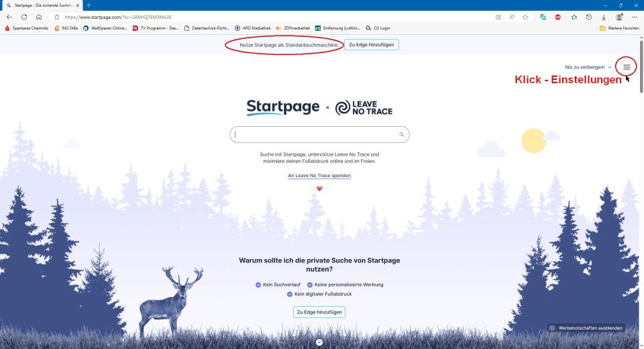Open the split screen icon in address bar
Screen dimensions: 644x349
point(498,17)
